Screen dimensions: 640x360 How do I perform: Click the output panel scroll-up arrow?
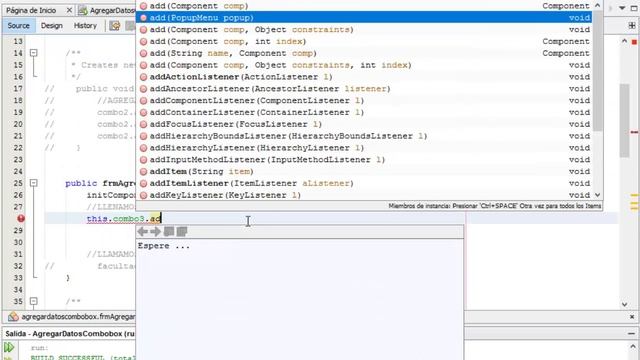[632, 347]
